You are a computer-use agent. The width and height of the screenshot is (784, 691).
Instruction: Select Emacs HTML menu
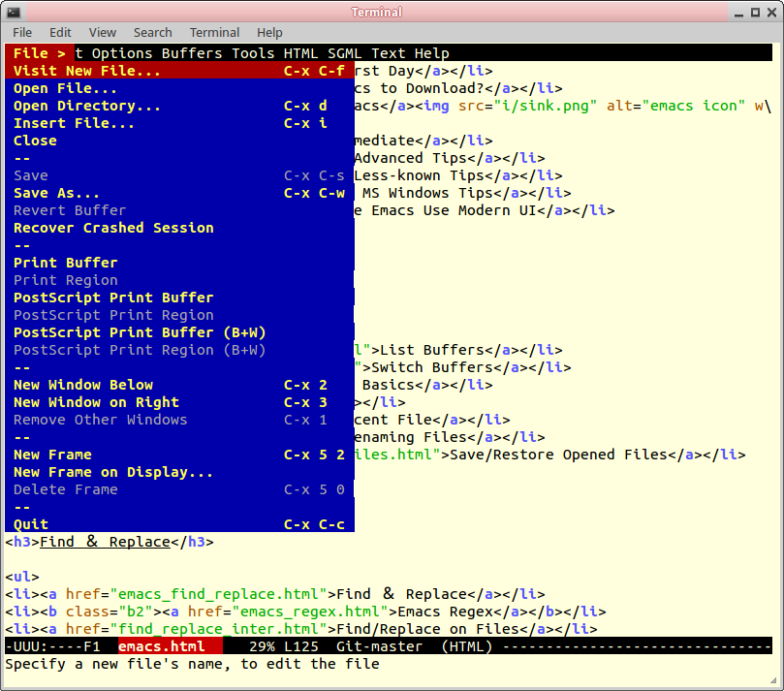coord(300,53)
